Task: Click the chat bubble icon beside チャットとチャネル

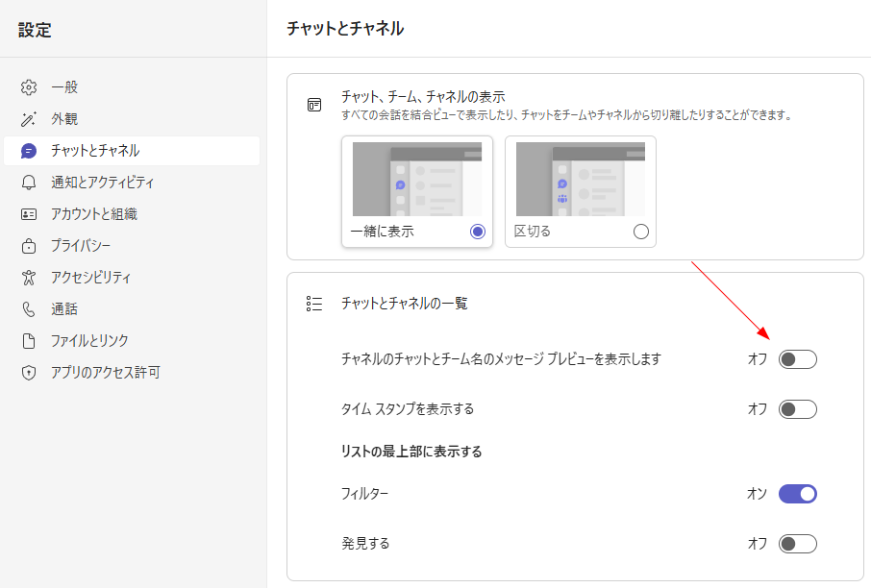Action: 29,151
